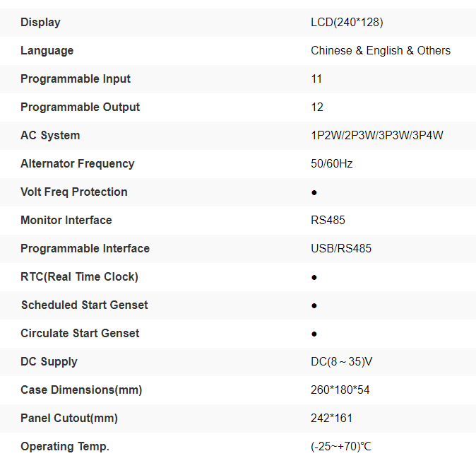This screenshot has width=476, height=468.
Task: Click the Operating Temp. value (-25~+70)℃
Action: coord(341,447)
